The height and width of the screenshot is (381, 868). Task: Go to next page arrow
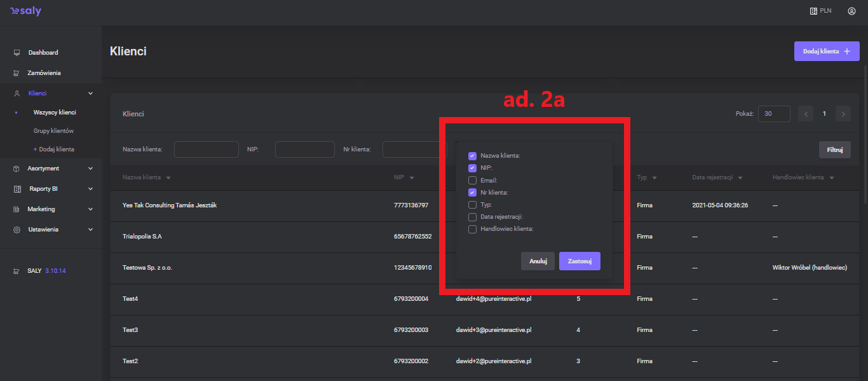pyautogui.click(x=843, y=114)
